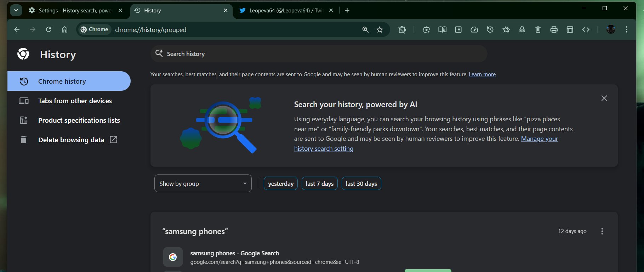Screen dimensions: 644x272
Task: Open the performance speedometer icon
Action: pyautogui.click(x=474, y=29)
